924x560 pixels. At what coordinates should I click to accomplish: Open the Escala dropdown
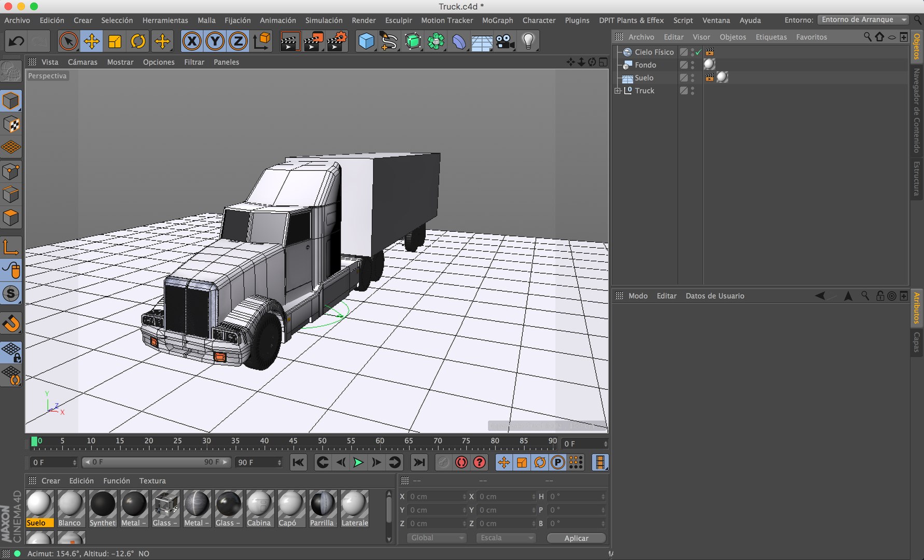[x=506, y=538]
